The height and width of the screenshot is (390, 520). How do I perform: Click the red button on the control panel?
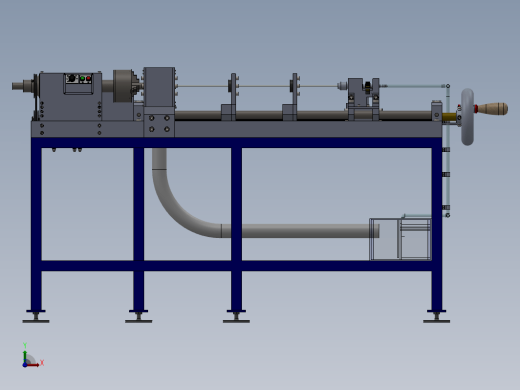coord(88,79)
